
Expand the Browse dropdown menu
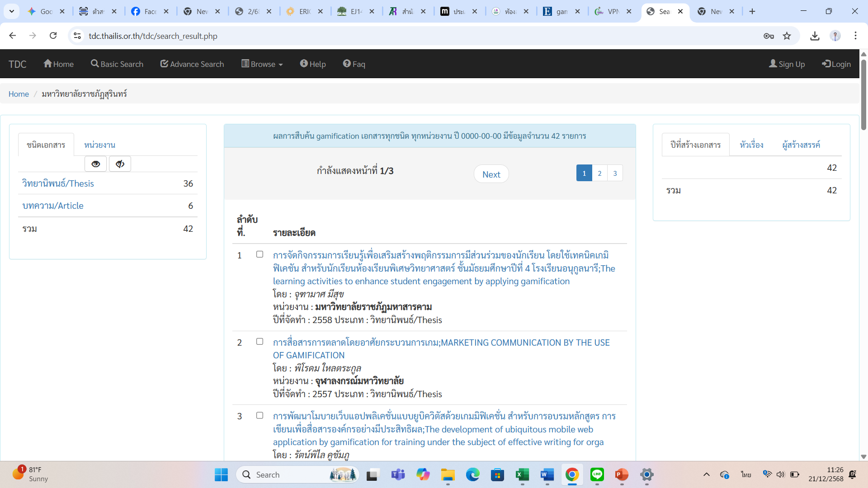262,64
